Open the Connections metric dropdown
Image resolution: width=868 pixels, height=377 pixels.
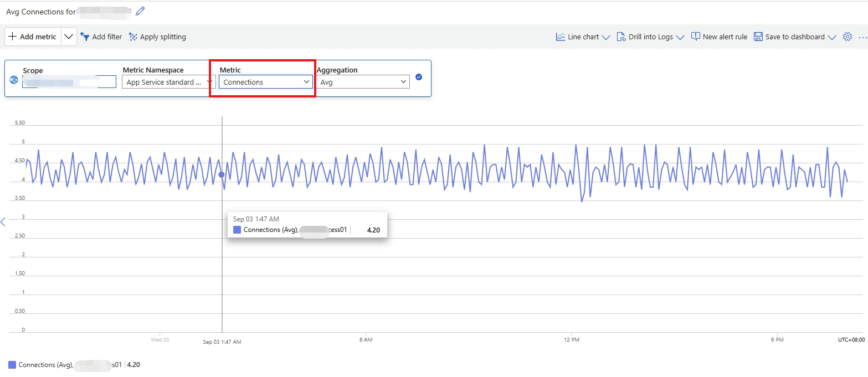click(266, 82)
